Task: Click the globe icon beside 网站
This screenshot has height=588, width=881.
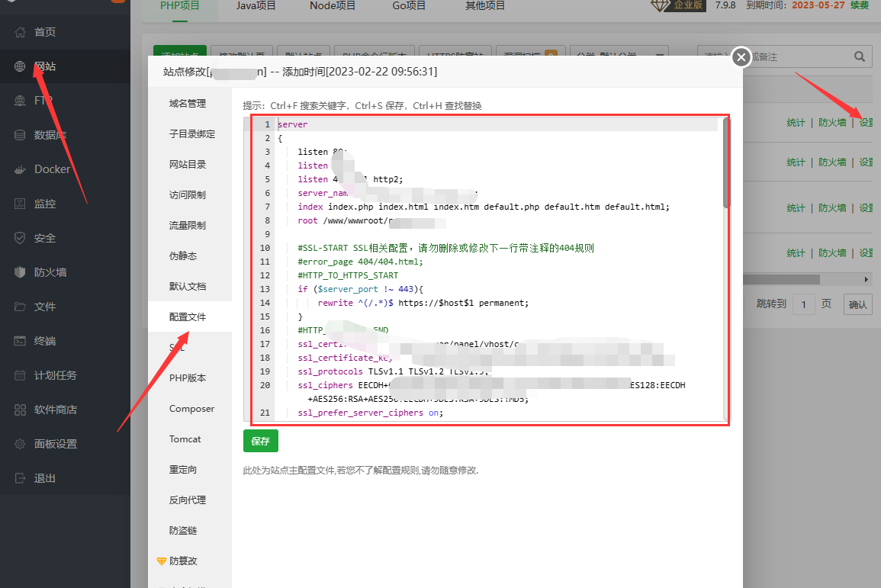Action: pos(20,66)
